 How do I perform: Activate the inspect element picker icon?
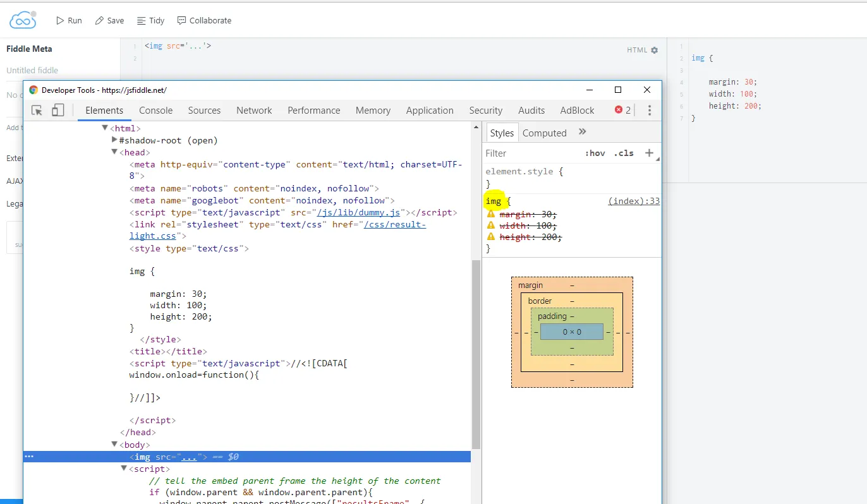37,111
